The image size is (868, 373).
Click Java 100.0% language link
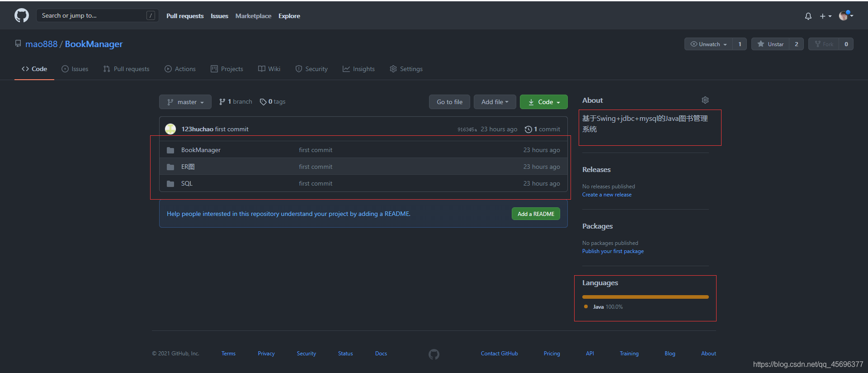604,307
